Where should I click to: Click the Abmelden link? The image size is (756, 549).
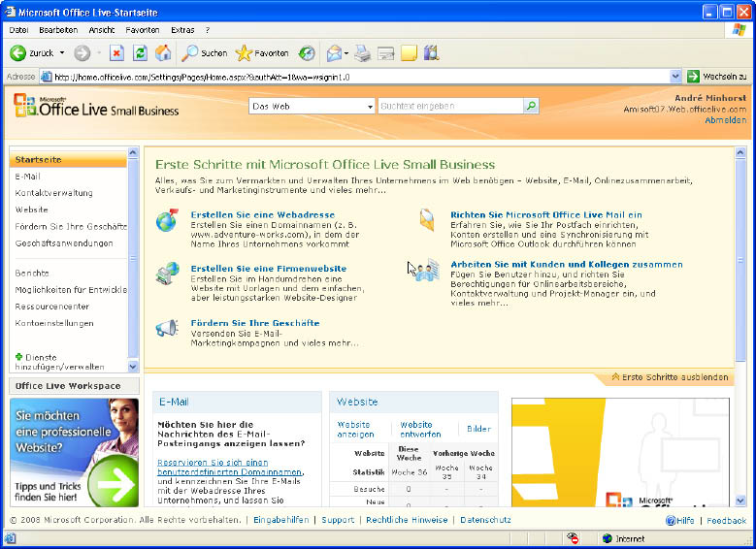tap(726, 120)
